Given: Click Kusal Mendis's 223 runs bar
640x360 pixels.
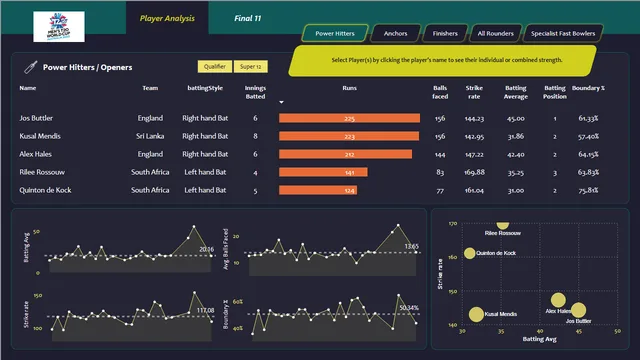Looking at the screenshot, I should (349, 136).
